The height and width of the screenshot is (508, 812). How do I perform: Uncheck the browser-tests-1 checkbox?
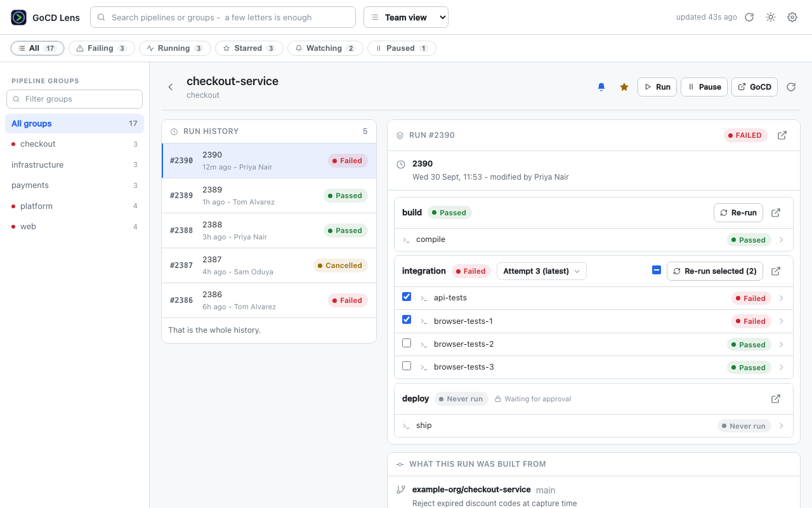tap(407, 319)
